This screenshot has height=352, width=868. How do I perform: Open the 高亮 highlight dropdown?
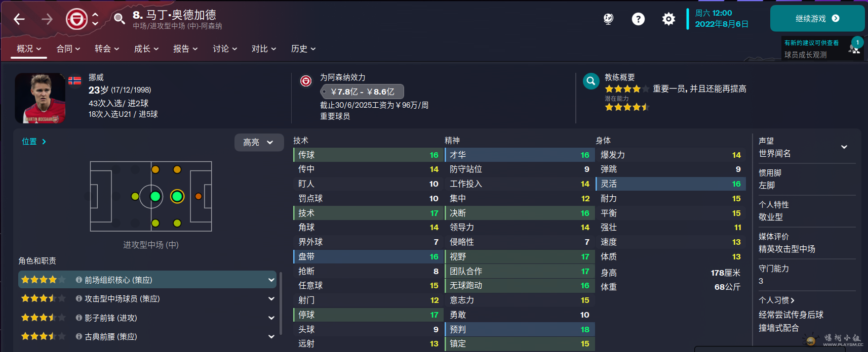pos(258,143)
